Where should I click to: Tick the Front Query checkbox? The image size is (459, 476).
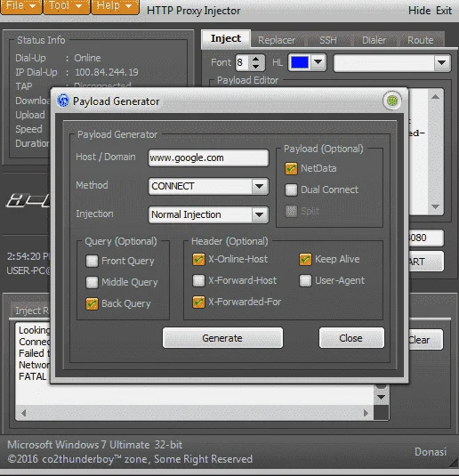click(92, 261)
